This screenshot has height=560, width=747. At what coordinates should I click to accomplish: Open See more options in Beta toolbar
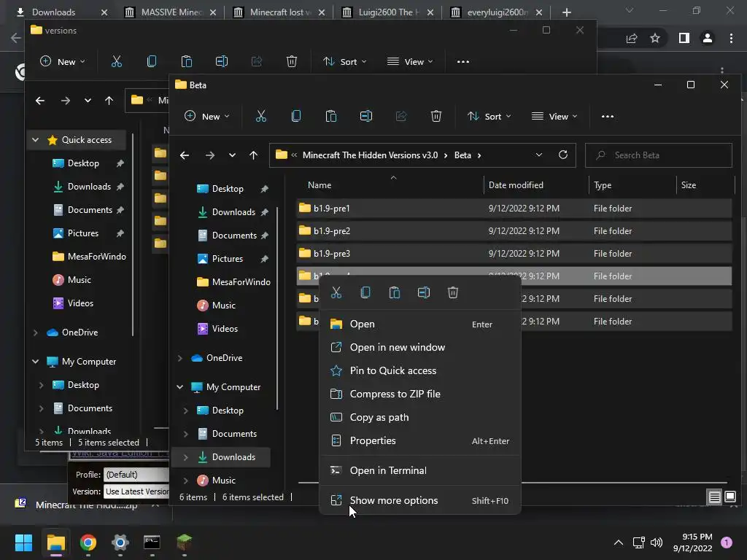(608, 117)
